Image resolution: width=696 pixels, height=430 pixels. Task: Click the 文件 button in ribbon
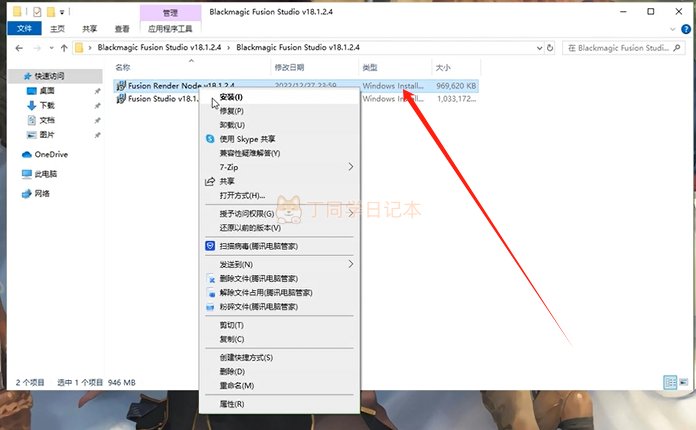click(x=24, y=28)
